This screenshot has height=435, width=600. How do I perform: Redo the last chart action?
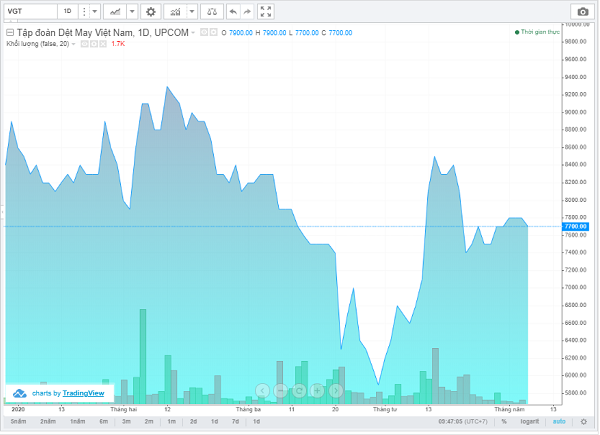248,11
